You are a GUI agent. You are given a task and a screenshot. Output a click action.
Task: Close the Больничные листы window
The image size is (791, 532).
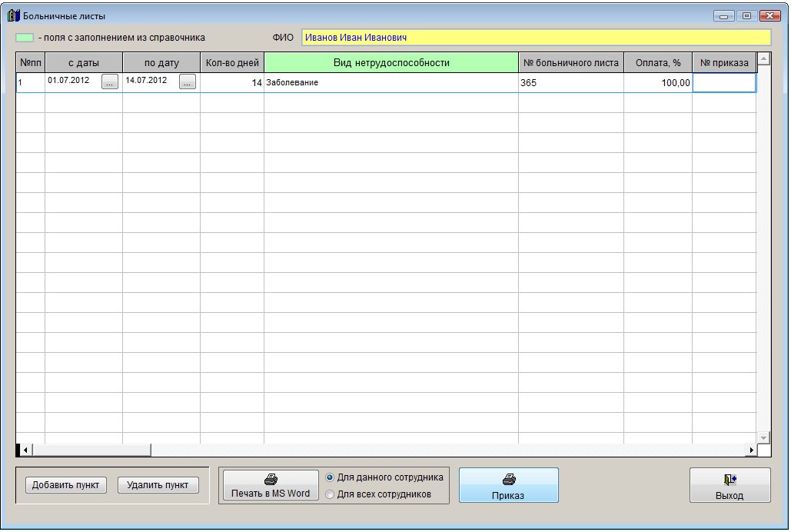click(769, 16)
